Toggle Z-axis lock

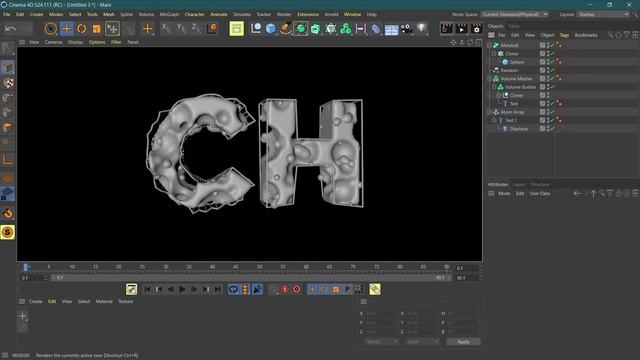click(196, 28)
